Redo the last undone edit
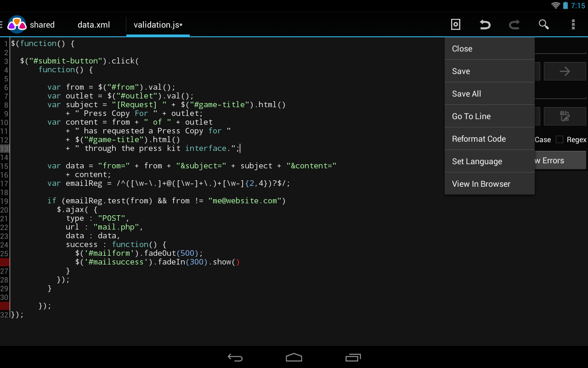 point(514,24)
